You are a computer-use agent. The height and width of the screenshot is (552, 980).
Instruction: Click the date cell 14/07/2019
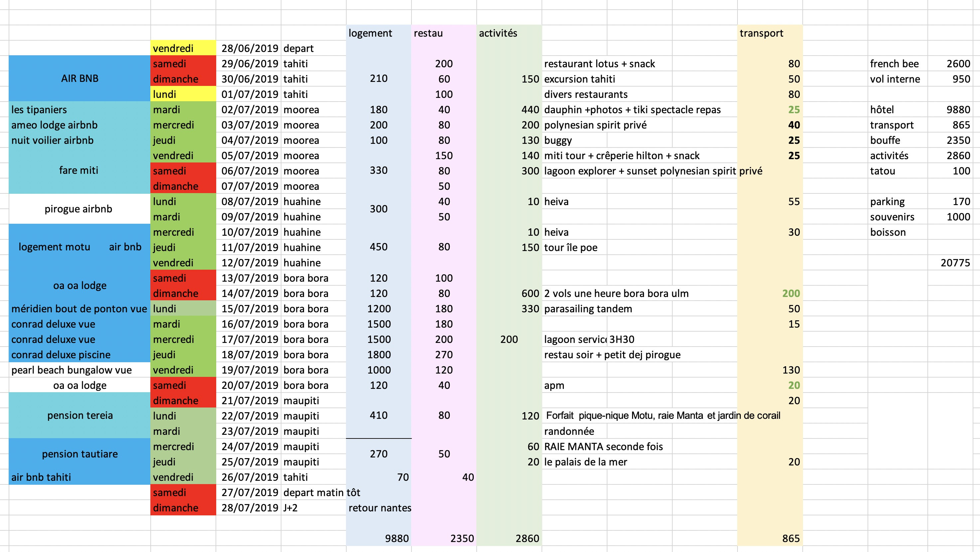(248, 294)
